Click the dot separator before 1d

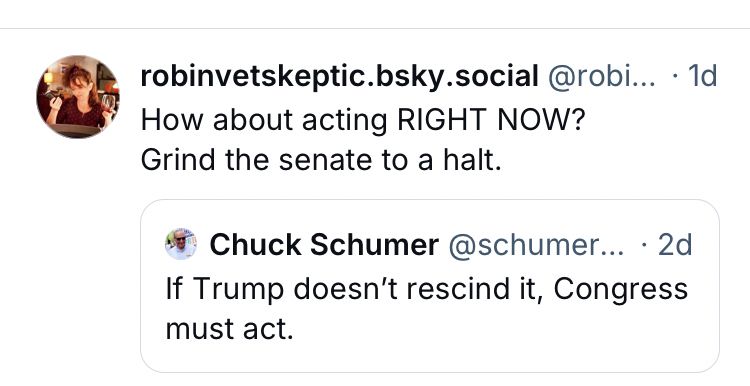(x=675, y=77)
